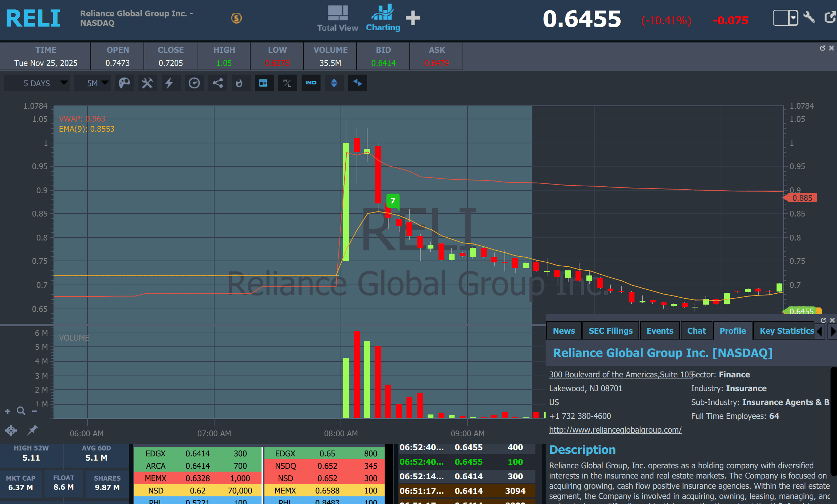
Task: Click the flame icon in chart toolbar
Action: tap(239, 83)
